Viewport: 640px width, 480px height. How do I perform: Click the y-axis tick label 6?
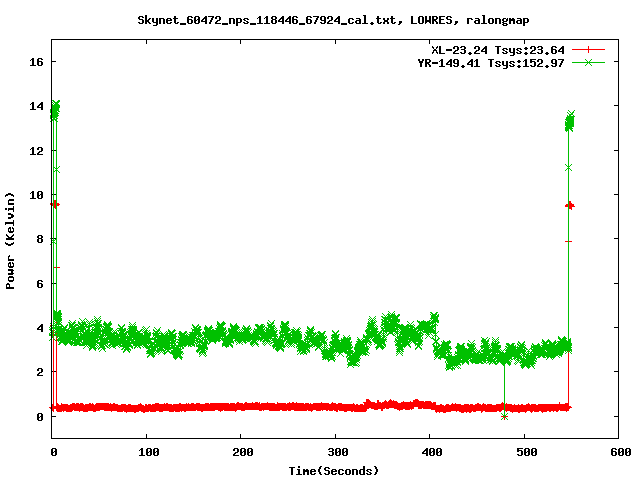point(40,284)
